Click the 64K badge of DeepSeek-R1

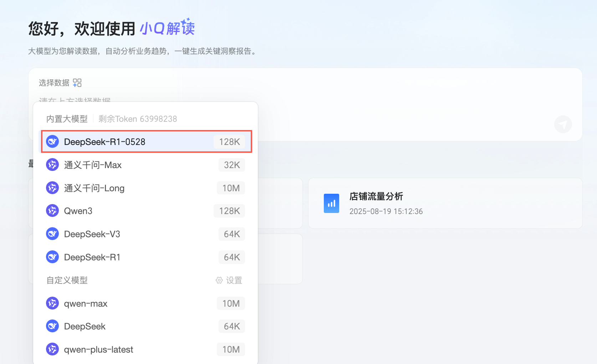pyautogui.click(x=232, y=257)
